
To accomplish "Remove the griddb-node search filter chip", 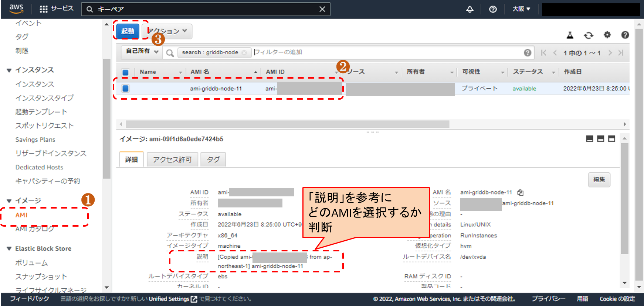I will pyautogui.click(x=244, y=53).
